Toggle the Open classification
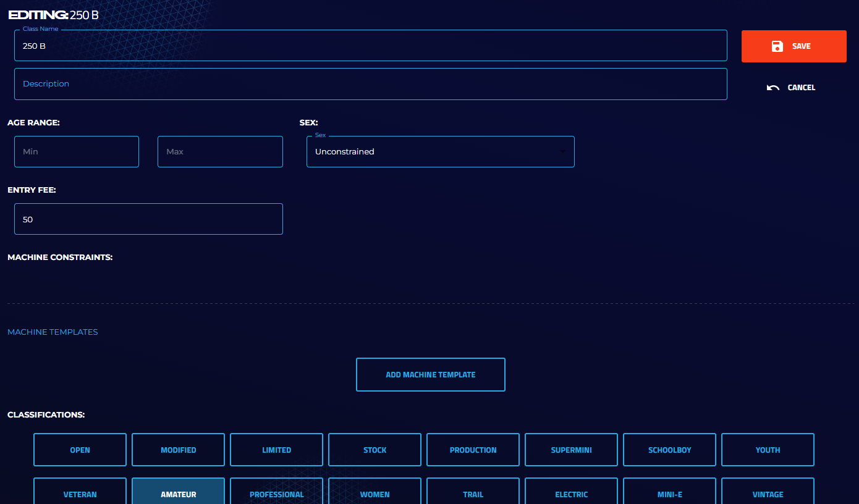The height and width of the screenshot is (504, 859). coord(80,450)
